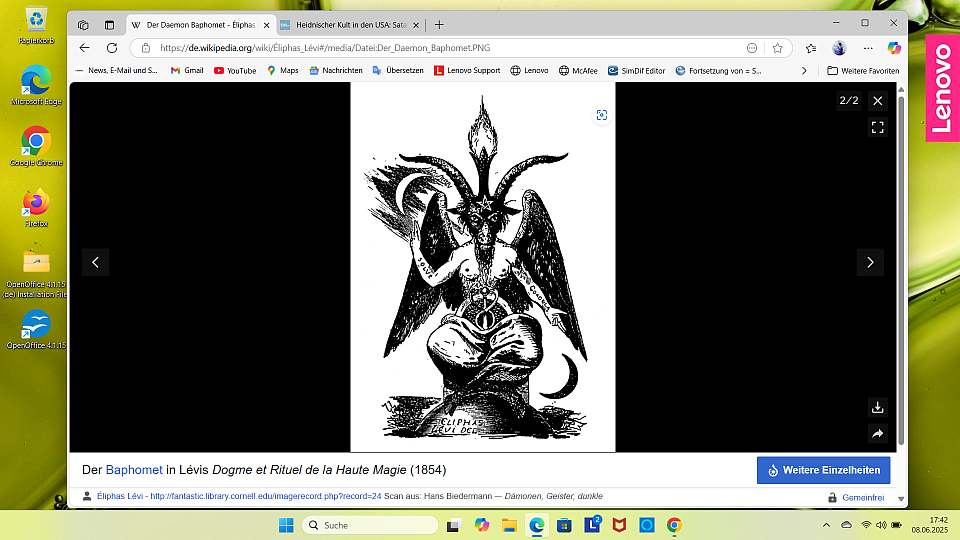
Task: Open a new tab with the plus button
Action: point(439,25)
